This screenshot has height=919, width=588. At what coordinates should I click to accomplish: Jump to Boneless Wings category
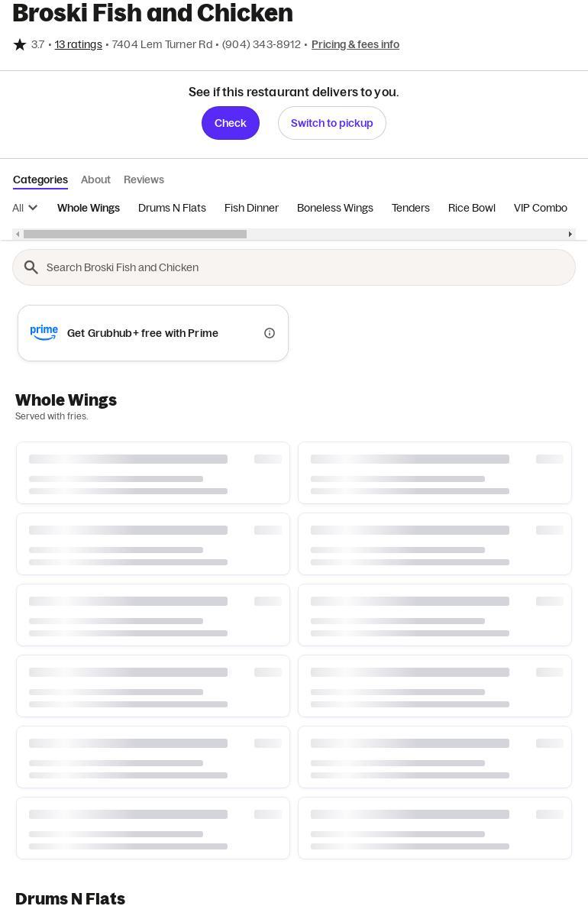pos(335,208)
